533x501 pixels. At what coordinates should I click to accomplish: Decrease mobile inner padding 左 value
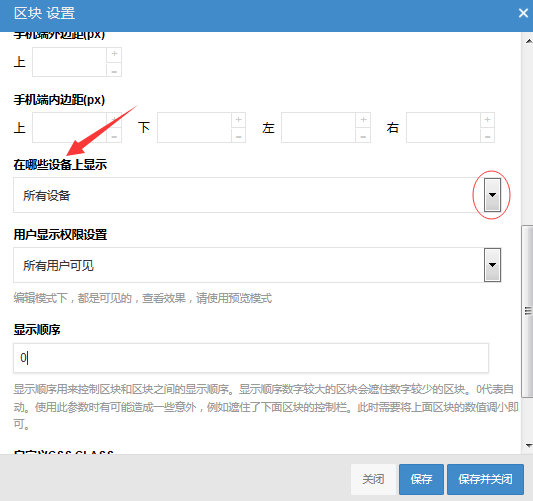tap(363, 136)
